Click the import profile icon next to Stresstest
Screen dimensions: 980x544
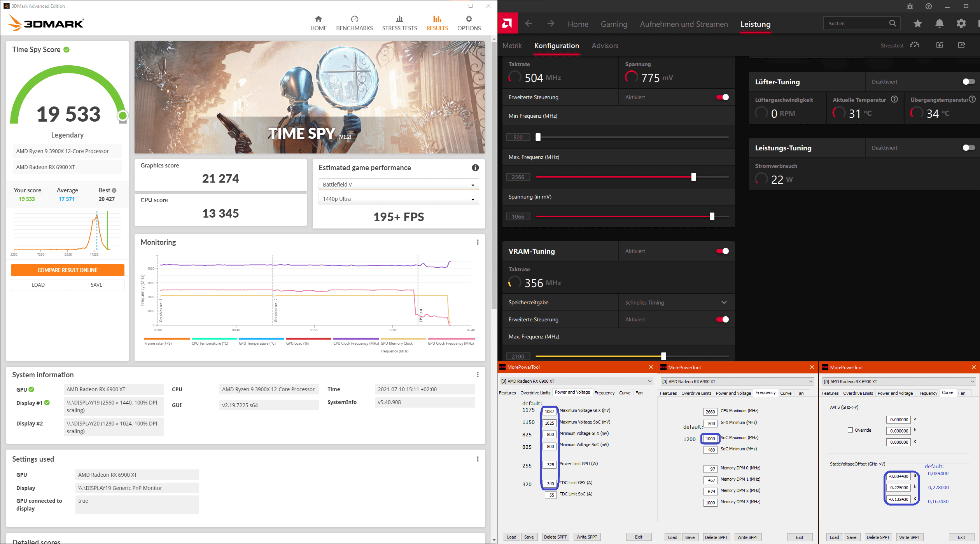point(940,45)
